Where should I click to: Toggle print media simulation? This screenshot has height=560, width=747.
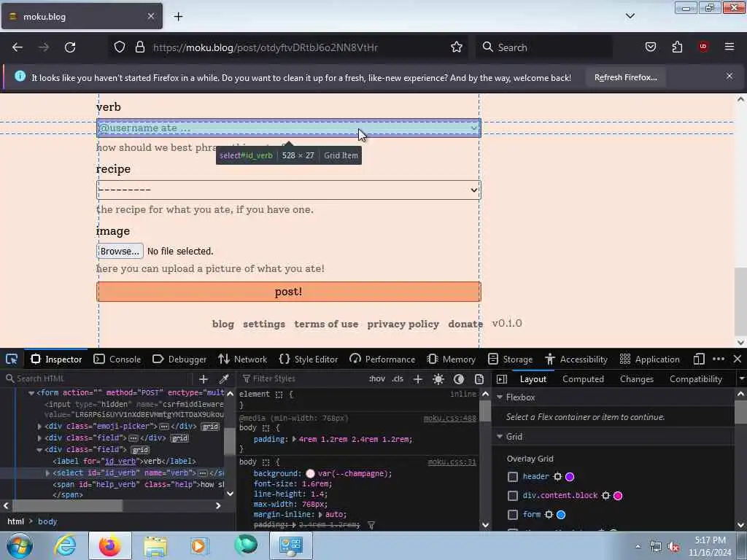(479, 379)
